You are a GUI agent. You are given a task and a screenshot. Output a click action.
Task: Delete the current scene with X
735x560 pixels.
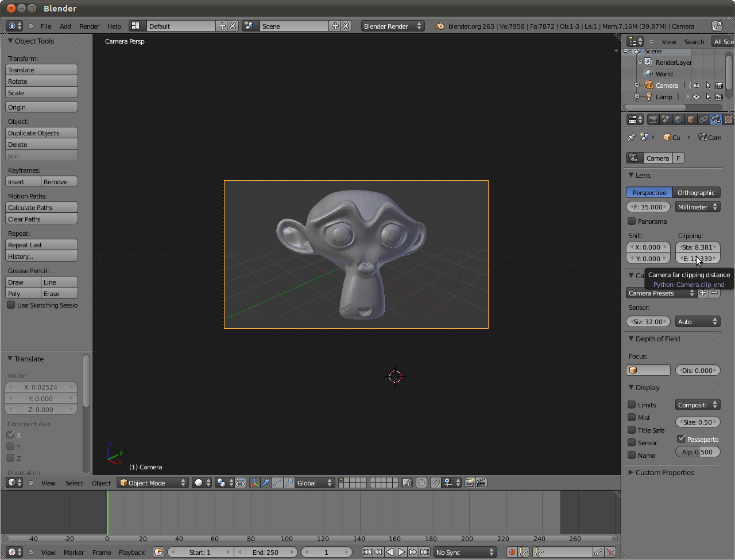point(346,26)
